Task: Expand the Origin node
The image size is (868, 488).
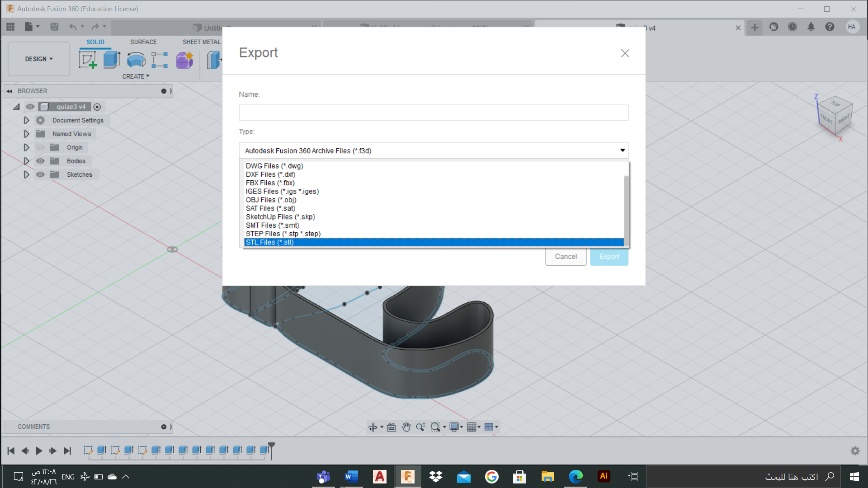Action: click(x=26, y=148)
